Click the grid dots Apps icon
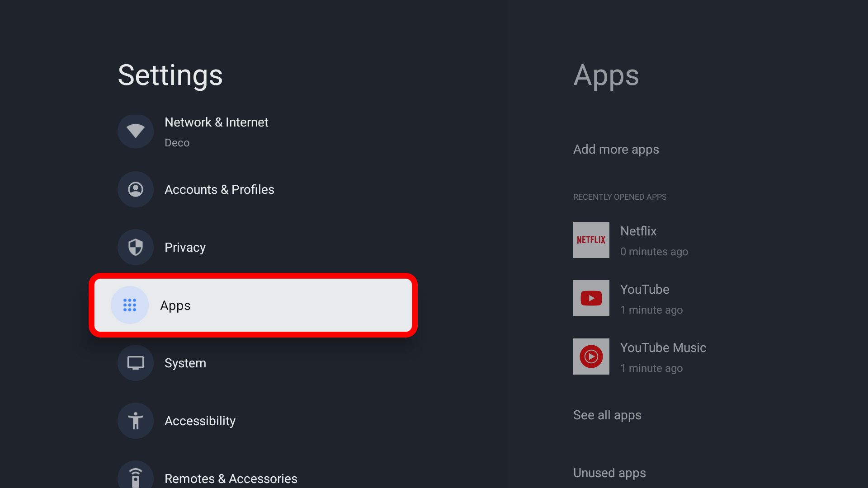 pos(130,305)
